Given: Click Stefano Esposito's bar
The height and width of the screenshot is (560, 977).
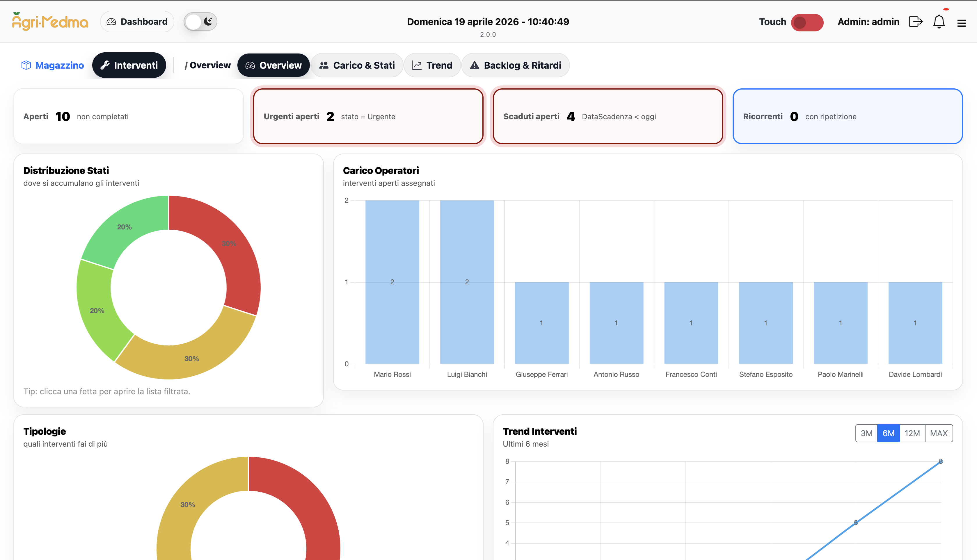Looking at the screenshot, I should (766, 323).
